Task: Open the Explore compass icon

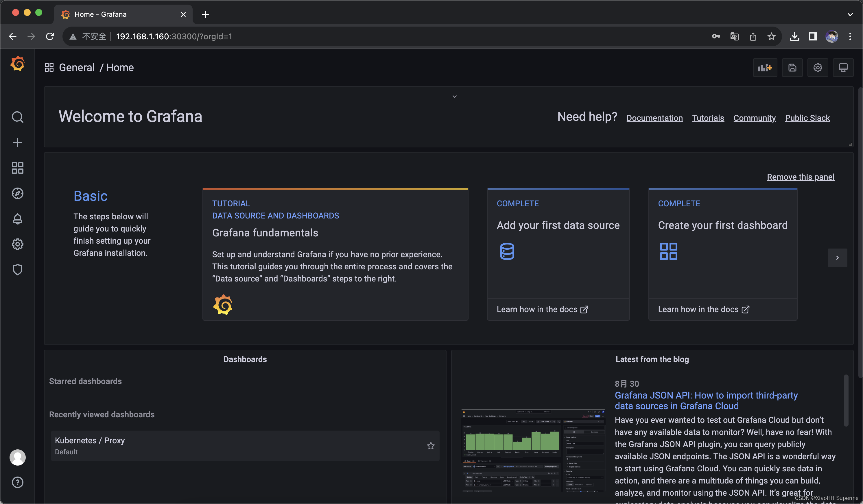Action: [x=17, y=193]
